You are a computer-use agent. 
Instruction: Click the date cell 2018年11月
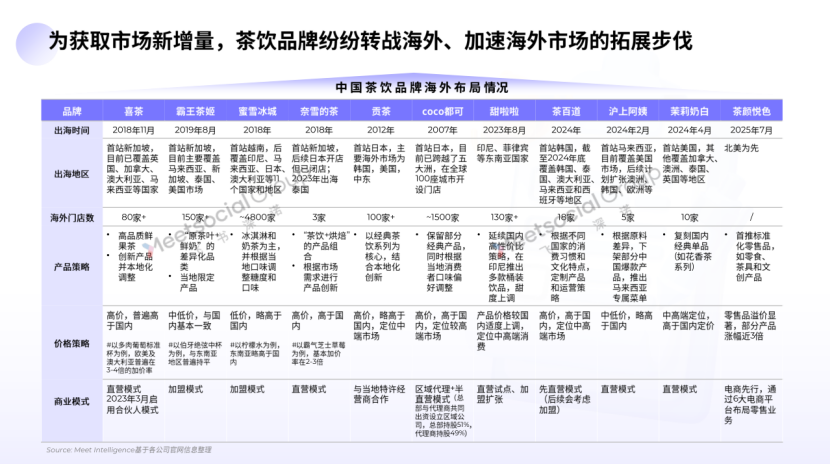(134, 130)
